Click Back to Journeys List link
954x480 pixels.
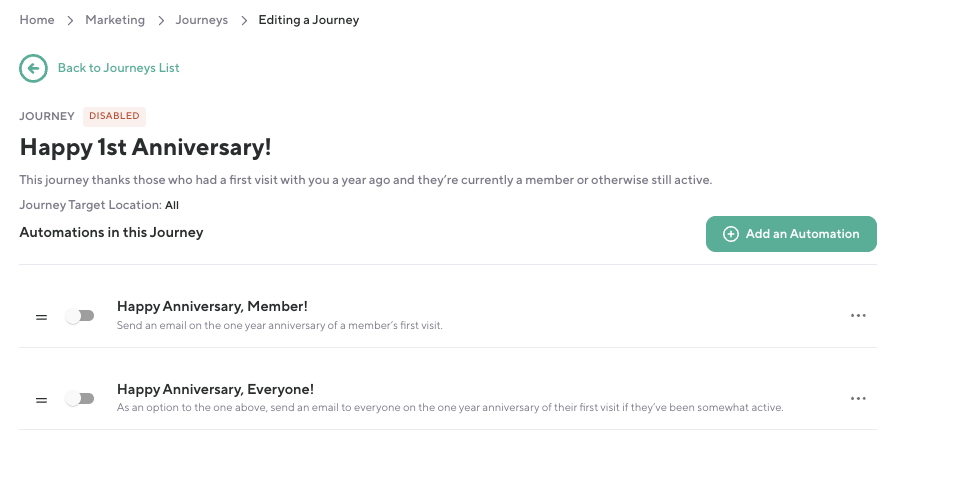point(118,68)
